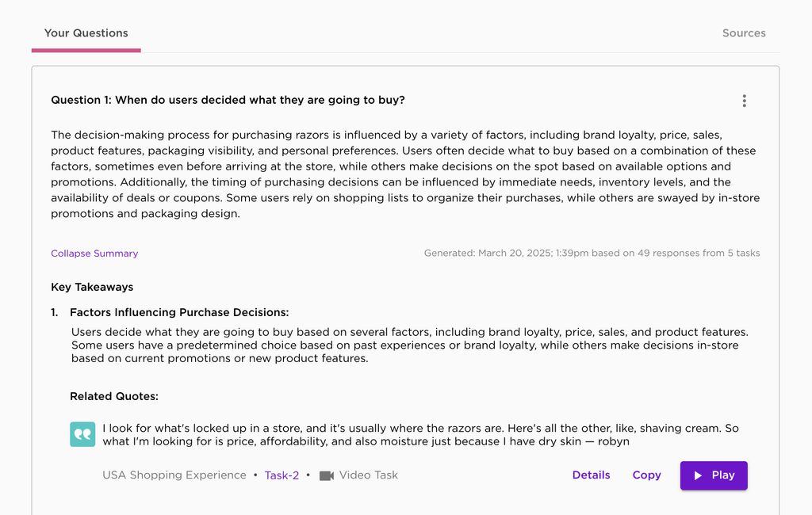Click the summary paragraph about razor purchase decisions
812x515 pixels.
click(405, 174)
